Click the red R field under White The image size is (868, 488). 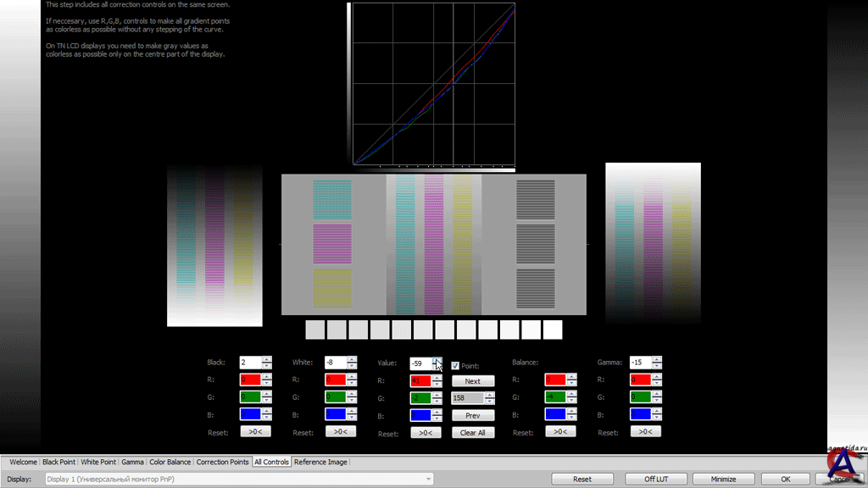(x=336, y=380)
